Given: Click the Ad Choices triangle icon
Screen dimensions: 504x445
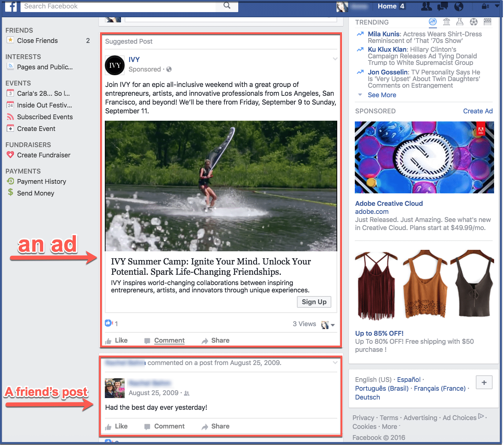Looking at the screenshot, I should tap(481, 416).
